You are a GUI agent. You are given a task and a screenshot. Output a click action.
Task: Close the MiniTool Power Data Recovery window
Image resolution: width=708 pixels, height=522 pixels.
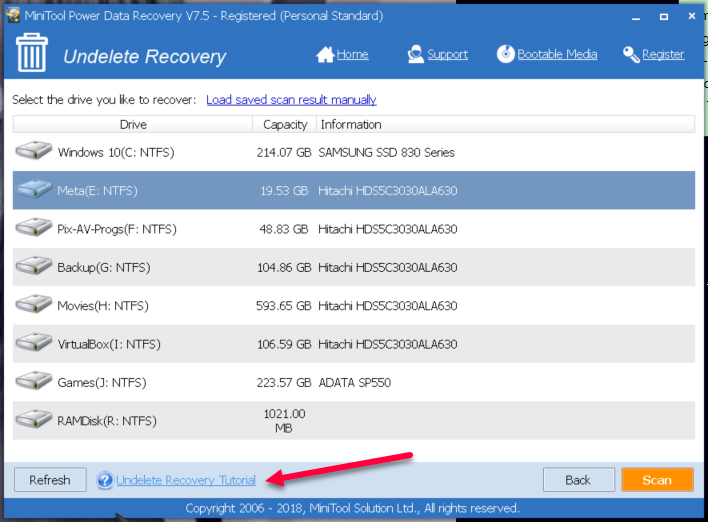[692, 16]
